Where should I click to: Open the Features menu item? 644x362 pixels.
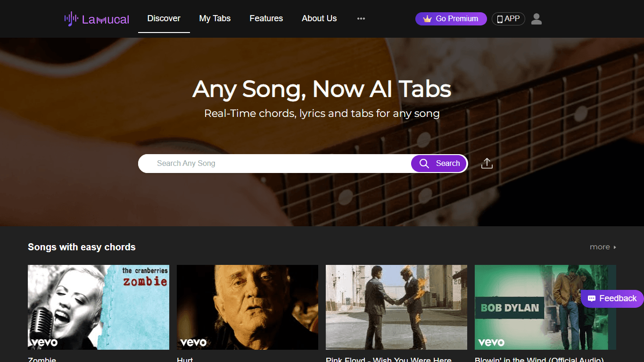[266, 18]
